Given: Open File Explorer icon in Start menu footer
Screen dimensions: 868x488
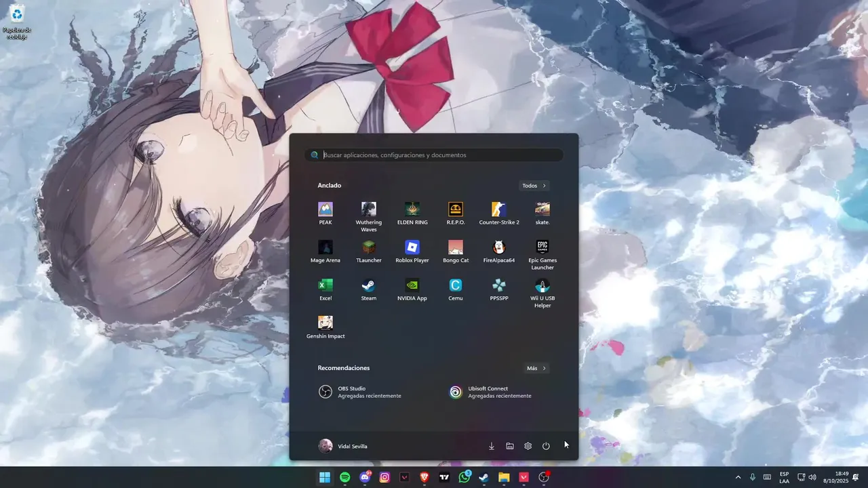Looking at the screenshot, I should [x=510, y=446].
